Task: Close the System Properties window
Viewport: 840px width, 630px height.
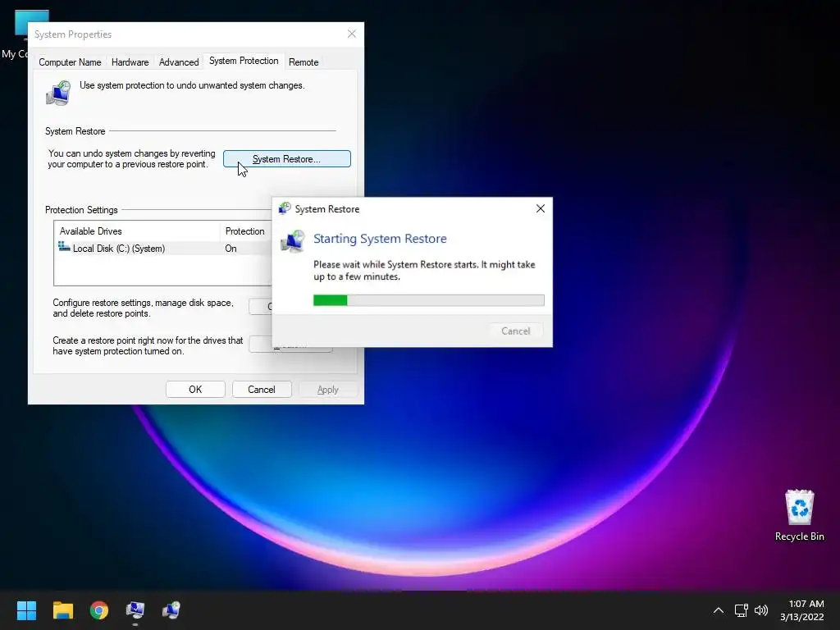Action: coord(351,34)
